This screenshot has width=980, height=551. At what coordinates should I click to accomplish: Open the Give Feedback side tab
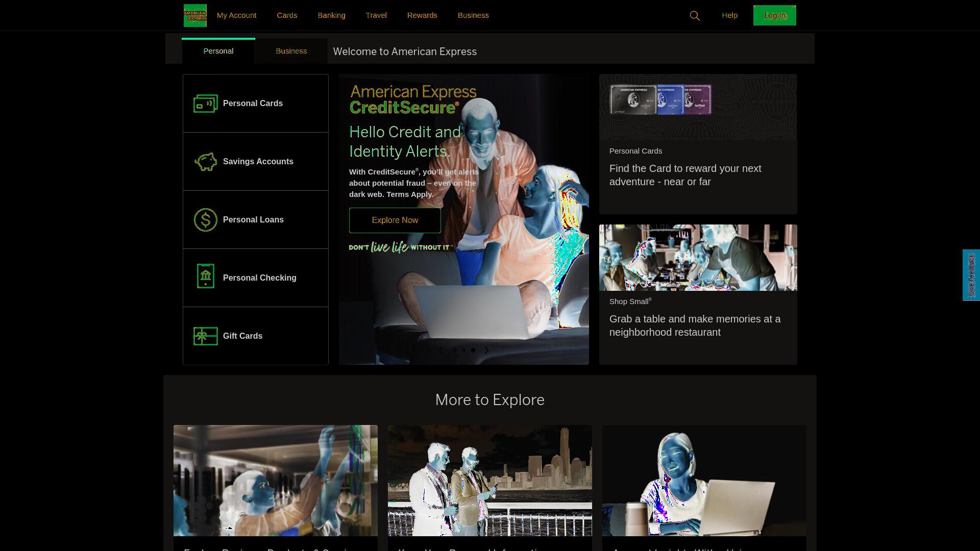pos(971,275)
